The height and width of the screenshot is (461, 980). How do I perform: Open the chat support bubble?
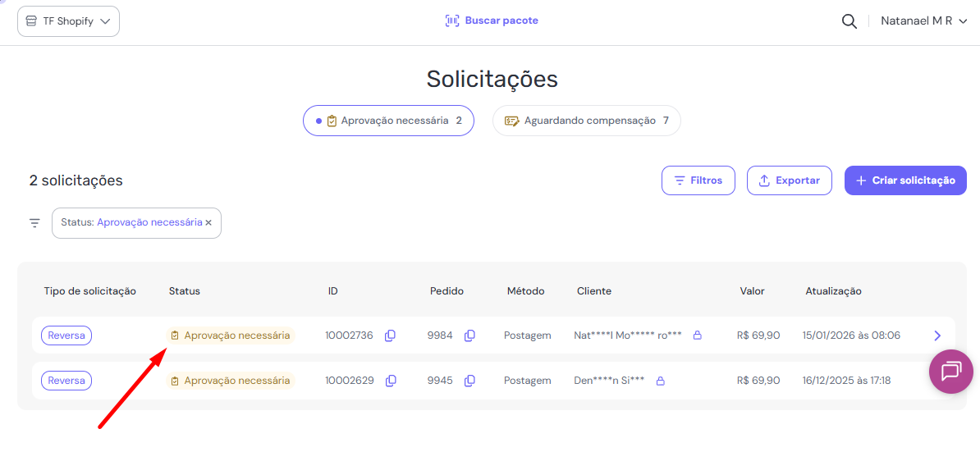(x=950, y=372)
